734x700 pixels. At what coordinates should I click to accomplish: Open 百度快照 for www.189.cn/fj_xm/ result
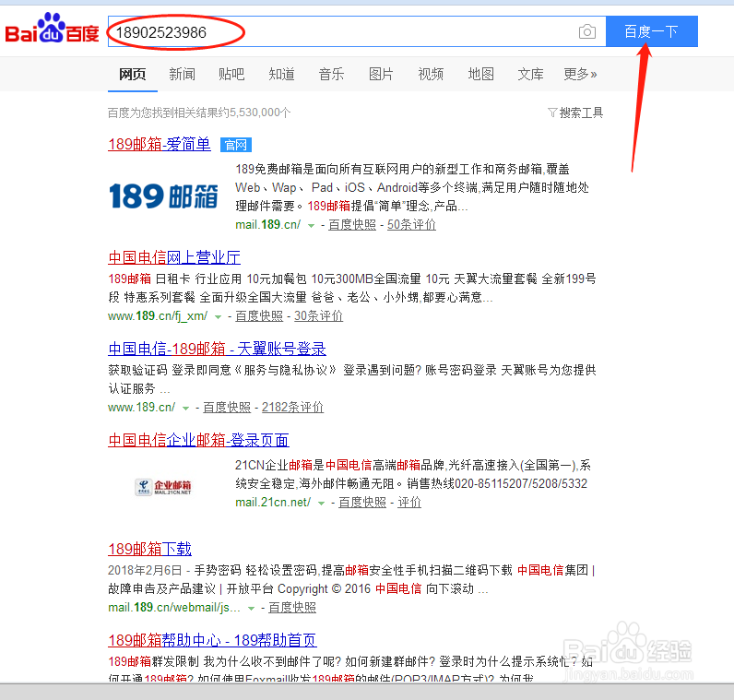pyautogui.click(x=259, y=316)
